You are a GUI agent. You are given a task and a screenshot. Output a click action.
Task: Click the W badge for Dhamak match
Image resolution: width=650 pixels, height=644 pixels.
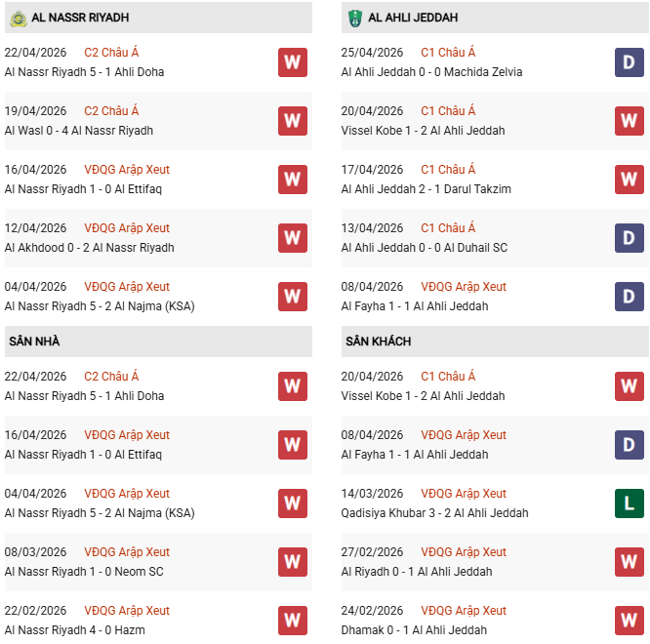pos(629,621)
